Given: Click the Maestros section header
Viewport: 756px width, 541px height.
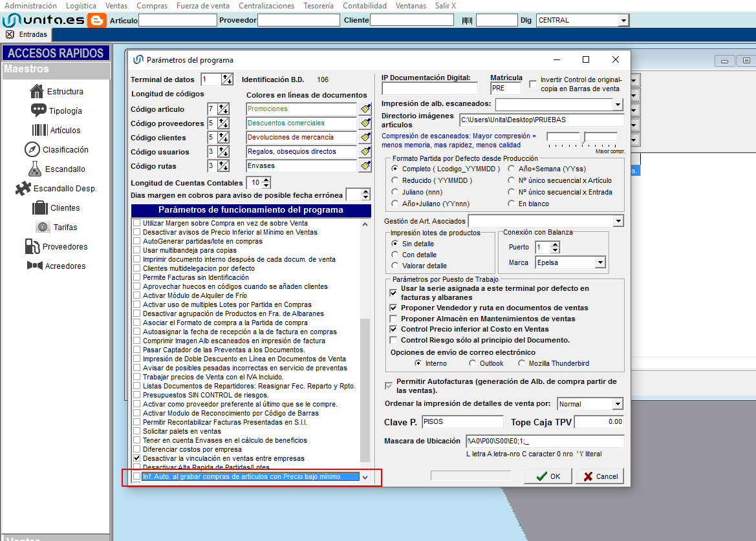Looking at the screenshot, I should click(x=56, y=69).
